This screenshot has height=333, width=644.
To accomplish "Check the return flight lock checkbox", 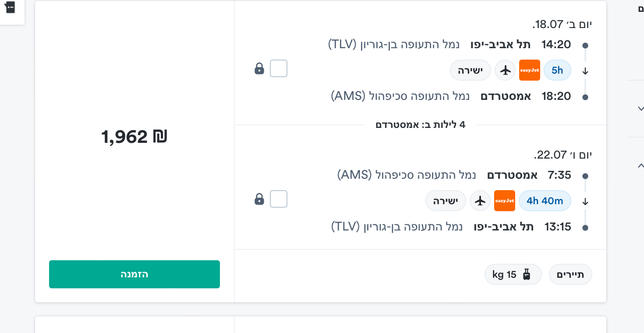I will pos(279,199).
